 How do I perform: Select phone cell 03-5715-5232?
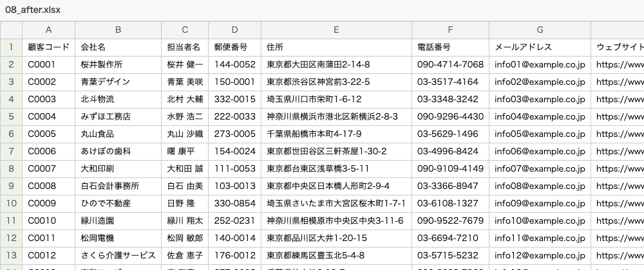click(450, 256)
